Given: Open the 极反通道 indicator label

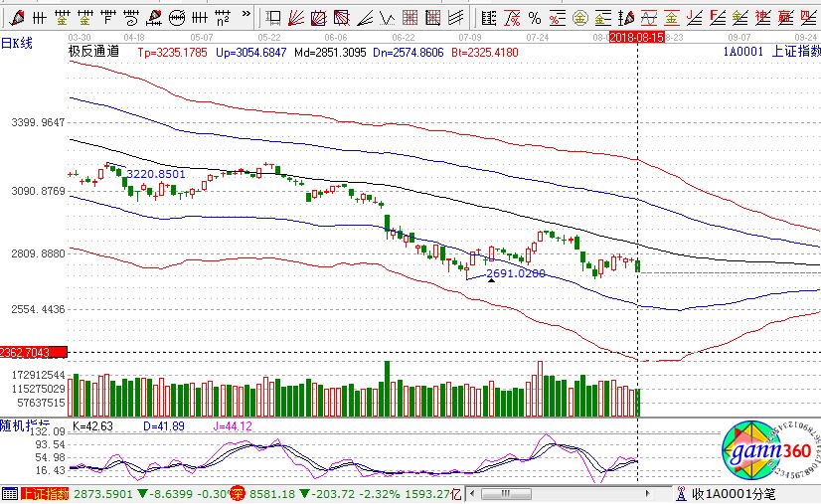Looking at the screenshot, I should pos(93,51).
